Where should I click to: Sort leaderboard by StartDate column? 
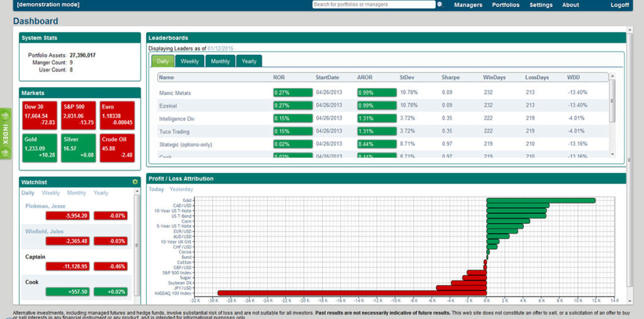pos(327,77)
